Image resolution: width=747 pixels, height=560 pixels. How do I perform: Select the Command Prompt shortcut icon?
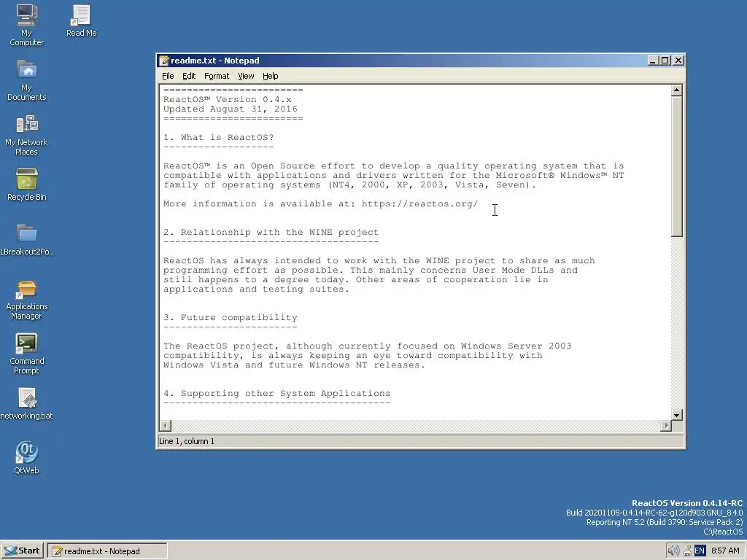[27, 354]
